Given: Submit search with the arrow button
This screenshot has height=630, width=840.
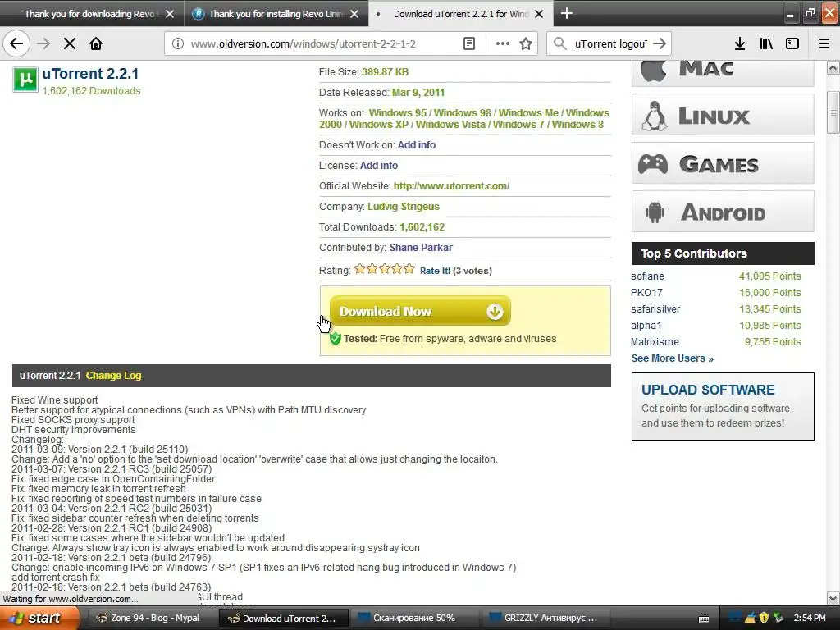Looking at the screenshot, I should coord(660,43).
